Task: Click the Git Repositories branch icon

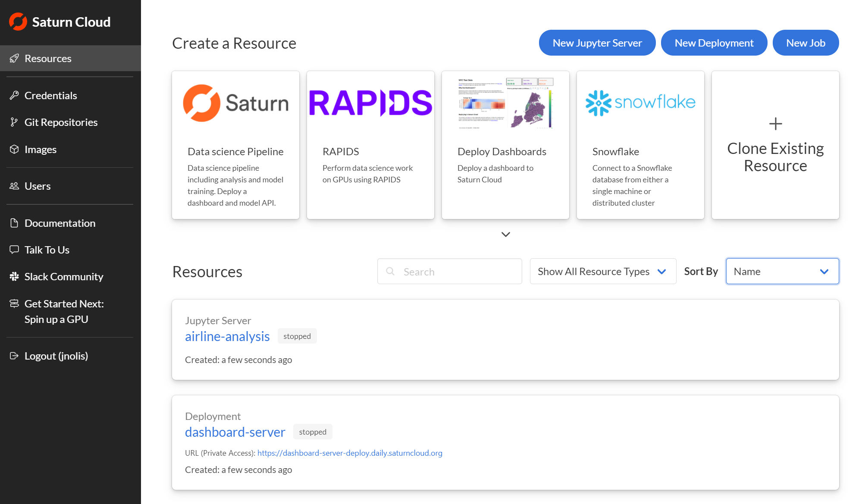Action: 14,122
